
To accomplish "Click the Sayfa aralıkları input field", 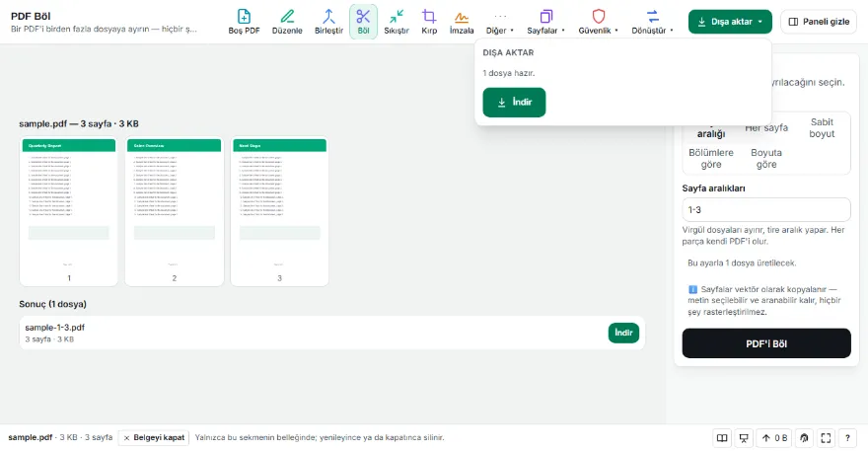I will point(766,210).
